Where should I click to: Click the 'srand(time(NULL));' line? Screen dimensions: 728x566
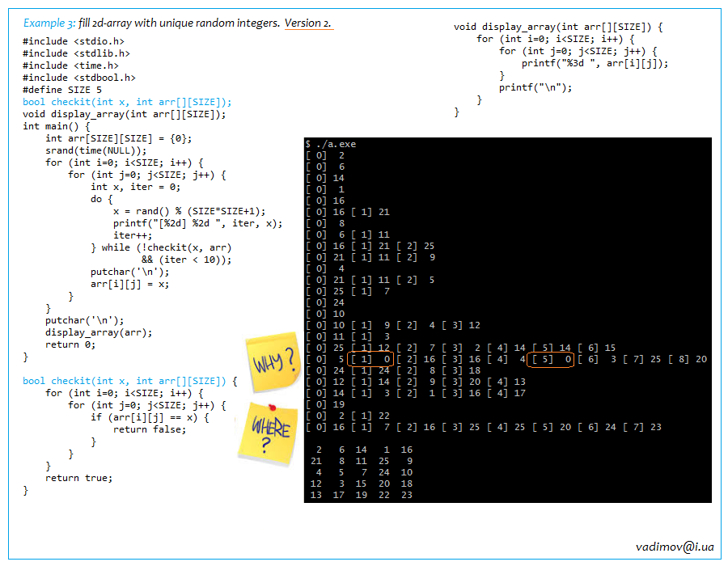95,150
